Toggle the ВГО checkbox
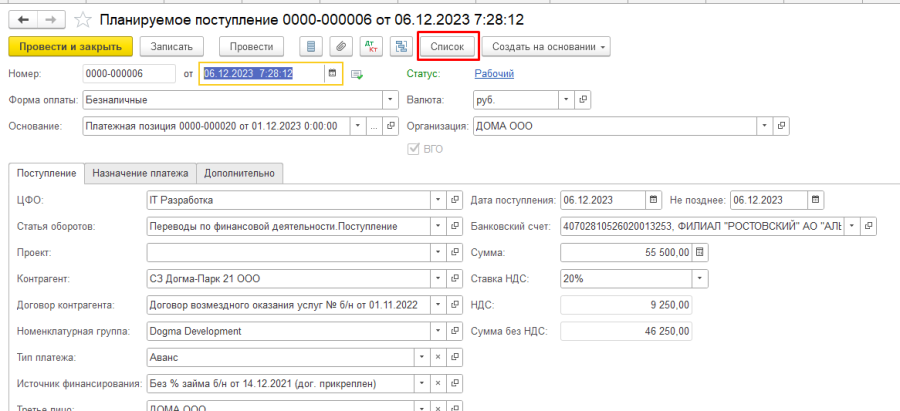900x411 pixels. (413, 149)
